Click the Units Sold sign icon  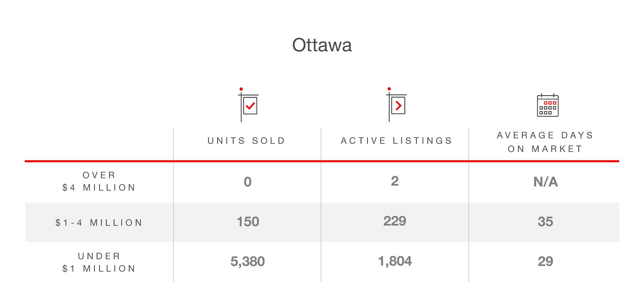[248, 105]
